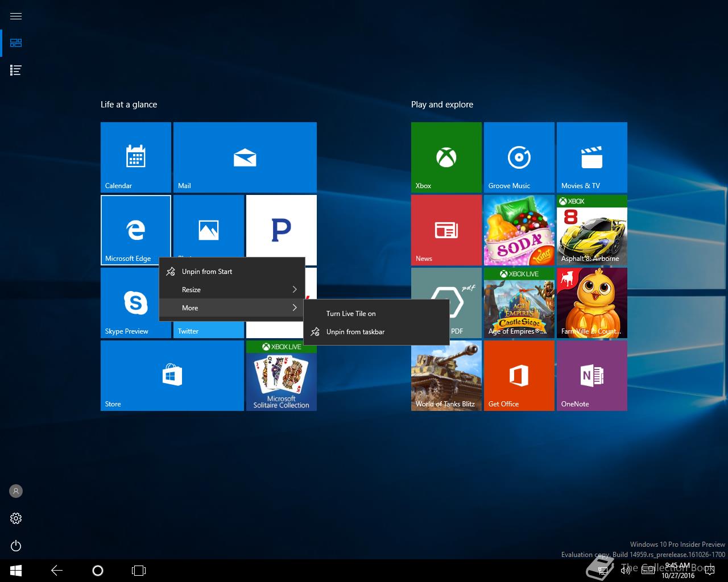Click the taskbar Back arrow
The width and height of the screenshot is (728, 582).
(x=57, y=571)
